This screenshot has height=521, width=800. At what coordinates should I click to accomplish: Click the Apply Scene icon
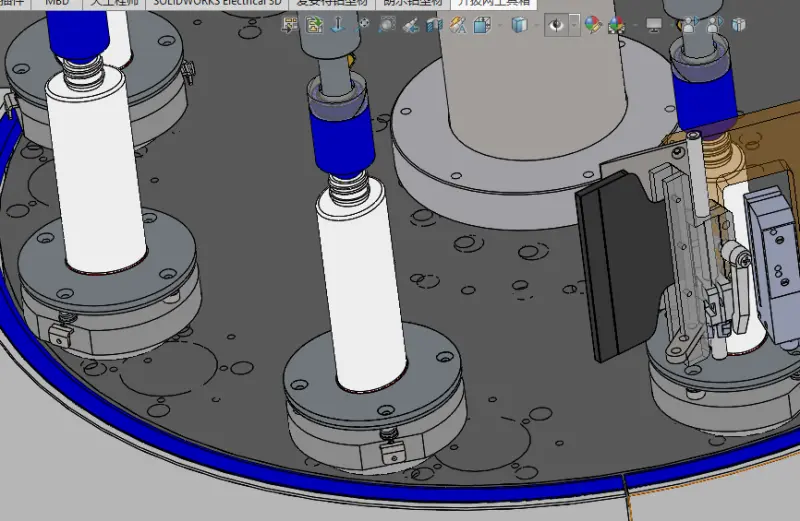point(616,24)
